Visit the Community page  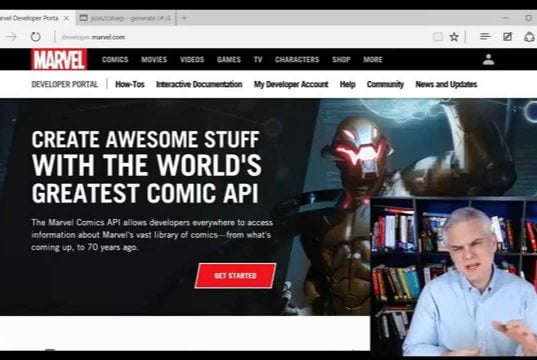pos(385,84)
